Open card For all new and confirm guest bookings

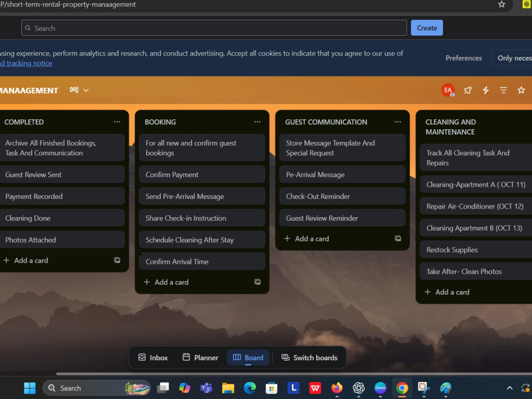[x=202, y=147]
